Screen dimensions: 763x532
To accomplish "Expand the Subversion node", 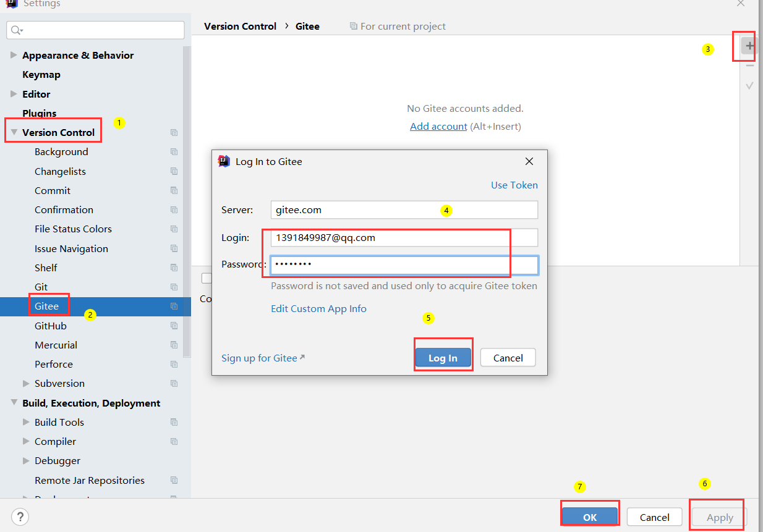I will (26, 383).
